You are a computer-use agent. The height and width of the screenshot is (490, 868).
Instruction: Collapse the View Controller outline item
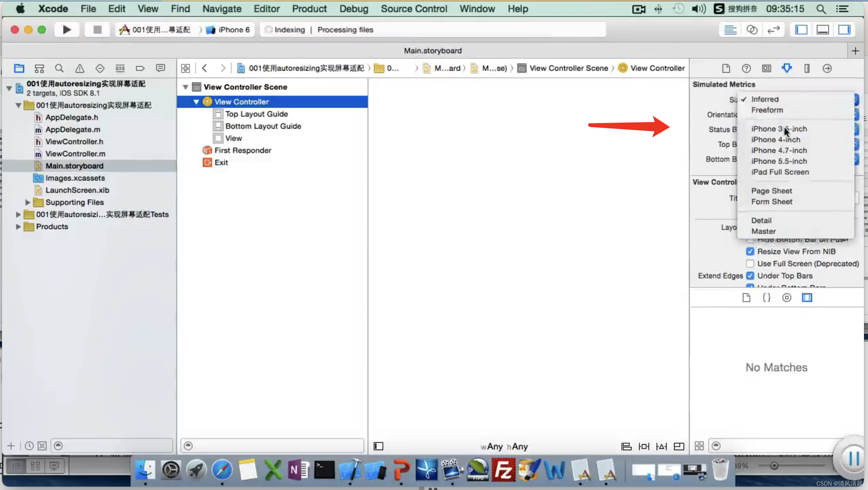point(196,102)
